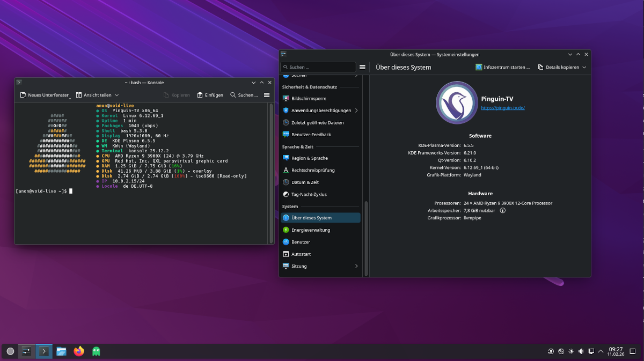The height and width of the screenshot is (361, 644).
Task: Open the Konsole hamburger menu
Action: 267,95
